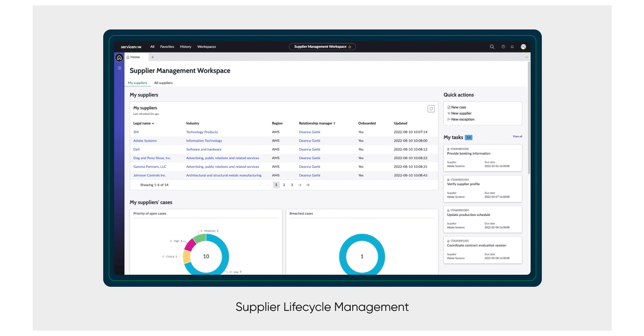The image size is (644, 336).
Task: Open the help icon in the top bar
Action: pos(503,47)
